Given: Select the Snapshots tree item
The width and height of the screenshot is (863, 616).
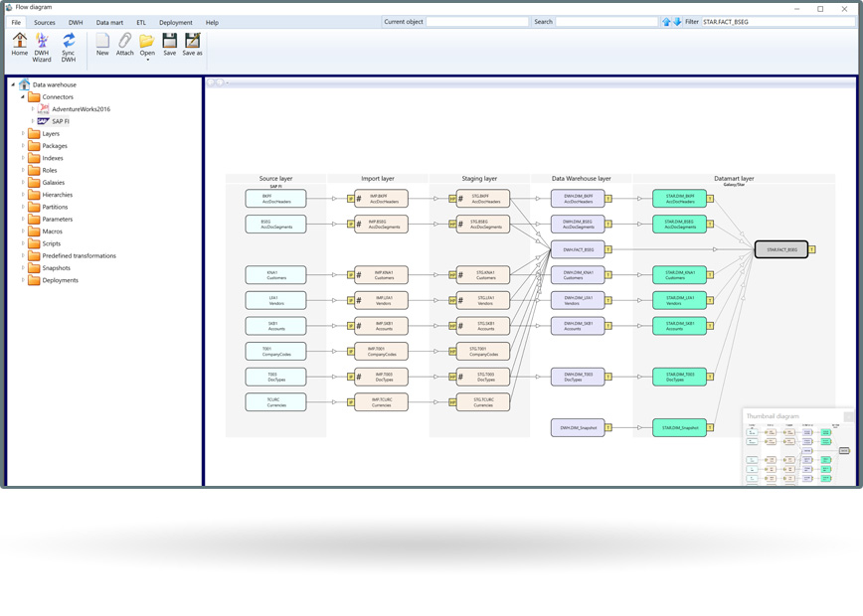Looking at the screenshot, I should (x=56, y=268).
